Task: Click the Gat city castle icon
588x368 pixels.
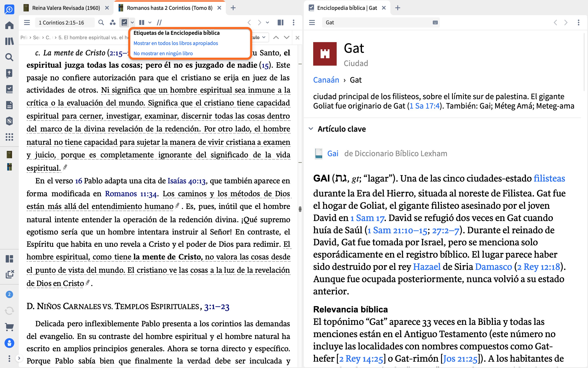Action: pyautogui.click(x=325, y=54)
